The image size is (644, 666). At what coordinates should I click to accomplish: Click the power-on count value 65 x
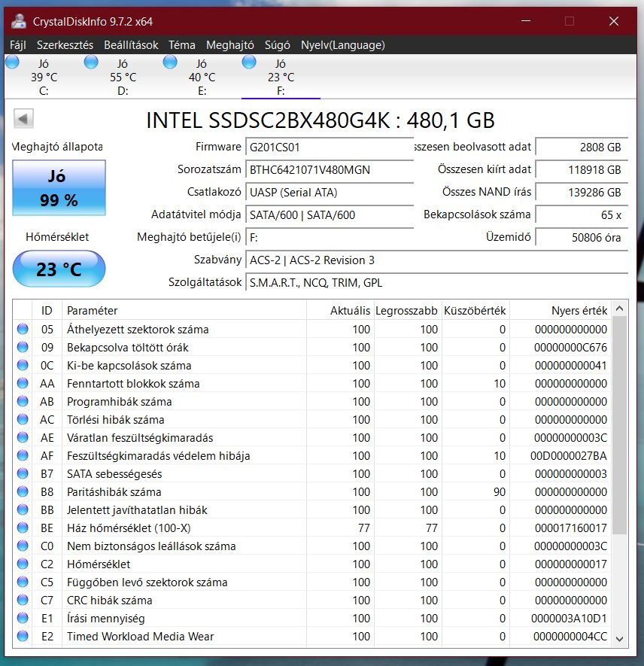click(582, 214)
